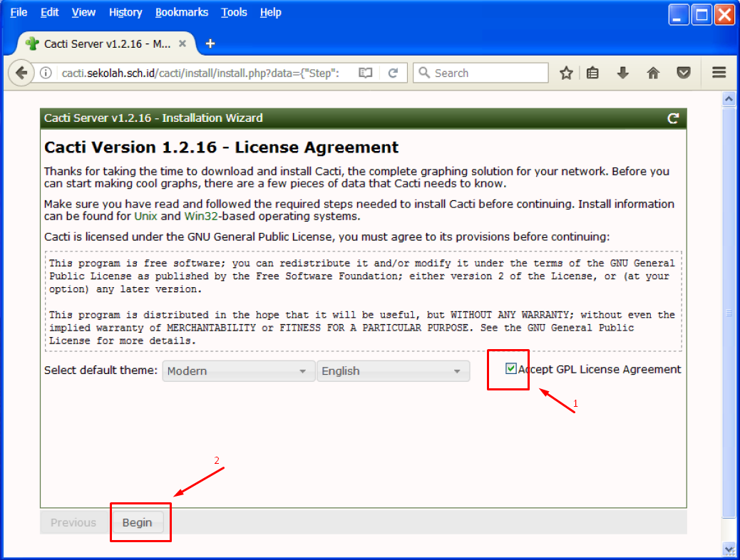Click the page vertical scrollbar thumb

tap(729, 312)
